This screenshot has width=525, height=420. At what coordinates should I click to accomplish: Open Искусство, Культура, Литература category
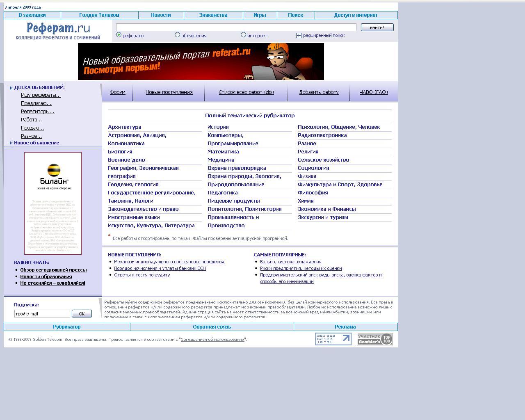(x=151, y=226)
